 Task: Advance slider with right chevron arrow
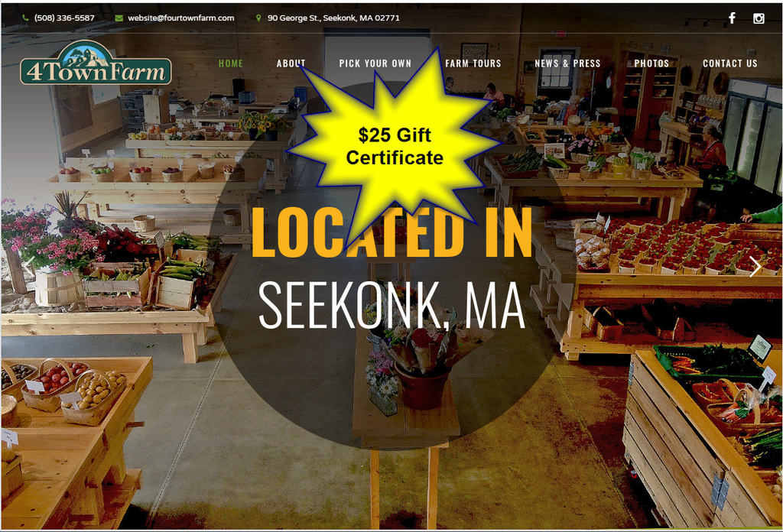755,267
